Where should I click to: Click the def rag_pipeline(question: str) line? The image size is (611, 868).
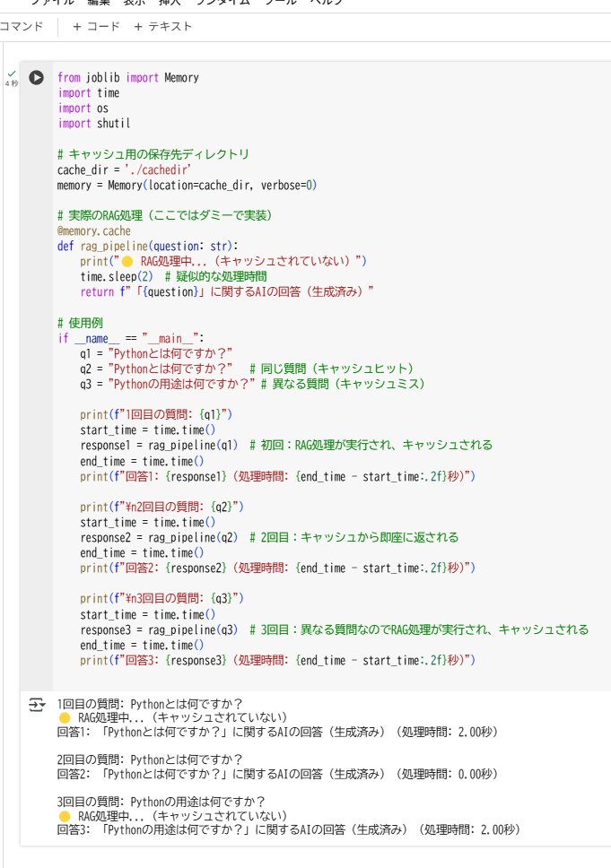coord(148,247)
